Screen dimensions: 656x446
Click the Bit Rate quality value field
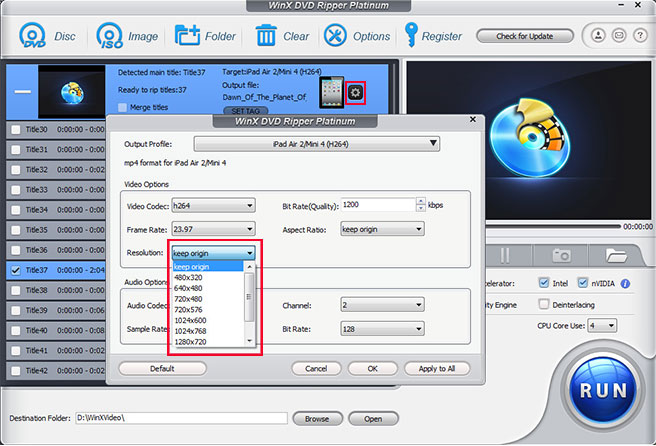click(378, 205)
